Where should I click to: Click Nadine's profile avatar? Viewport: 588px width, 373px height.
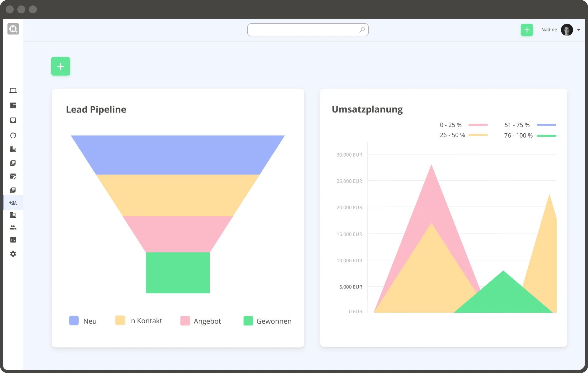click(x=567, y=30)
